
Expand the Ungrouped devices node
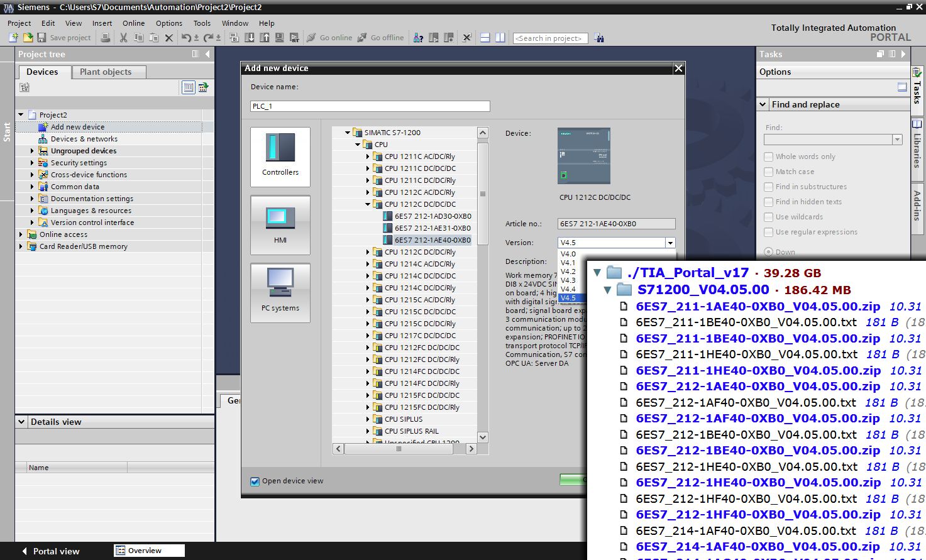pyautogui.click(x=32, y=151)
